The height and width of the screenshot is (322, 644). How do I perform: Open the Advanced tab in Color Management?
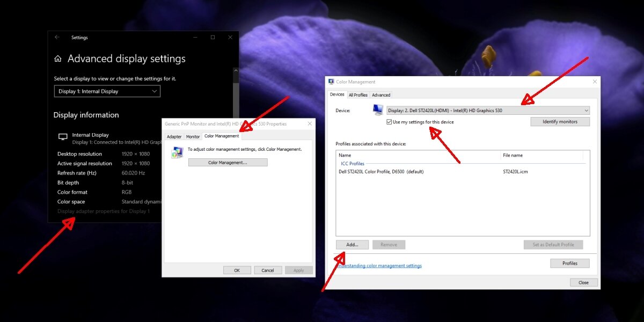point(381,95)
